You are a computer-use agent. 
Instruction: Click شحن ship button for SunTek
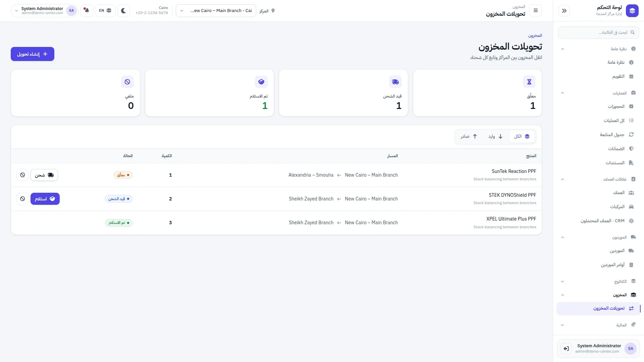tap(44, 175)
